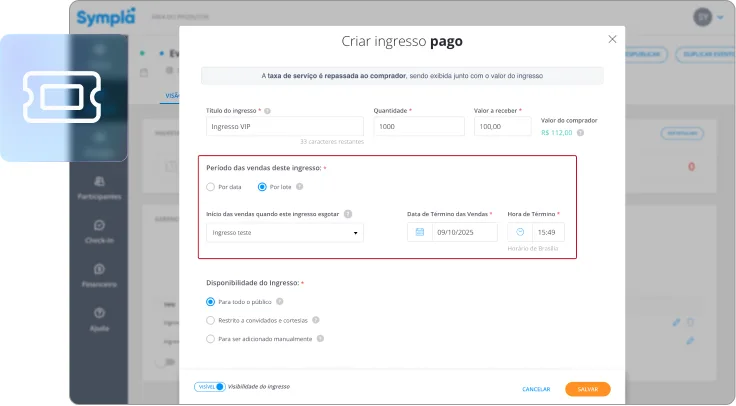Image resolution: width=736 pixels, height=406 pixels.
Task: Click the clock icon for end time
Action: pyautogui.click(x=520, y=232)
